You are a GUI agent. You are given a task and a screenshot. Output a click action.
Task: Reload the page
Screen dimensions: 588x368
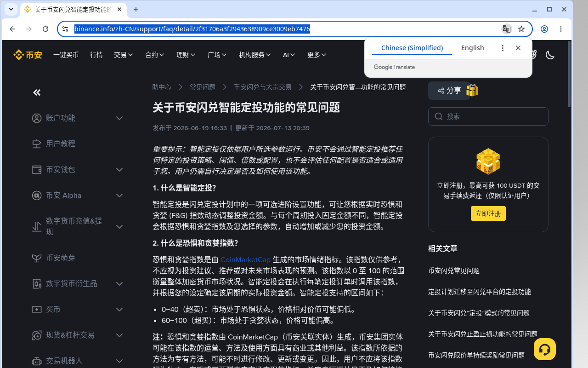pyautogui.click(x=45, y=29)
